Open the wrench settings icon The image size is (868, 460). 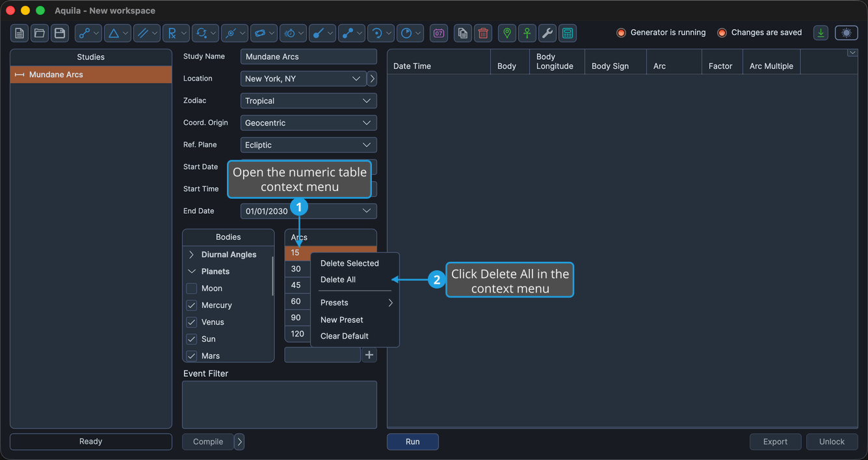coord(547,33)
